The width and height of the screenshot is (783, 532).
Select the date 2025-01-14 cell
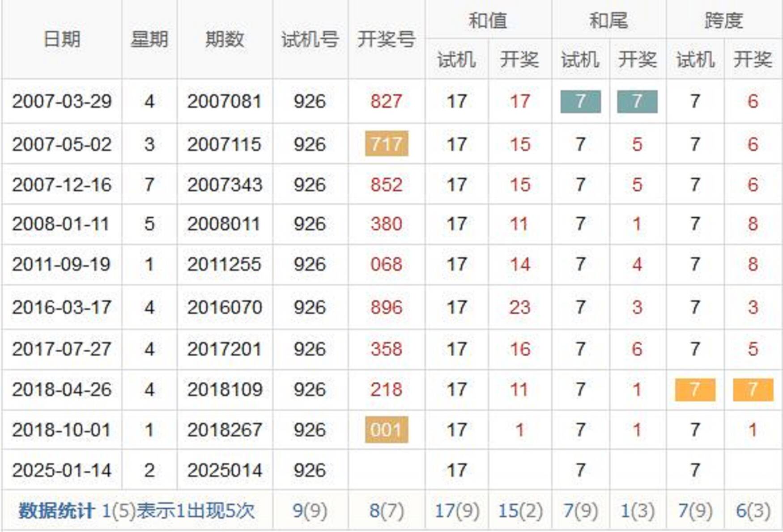click(62, 470)
